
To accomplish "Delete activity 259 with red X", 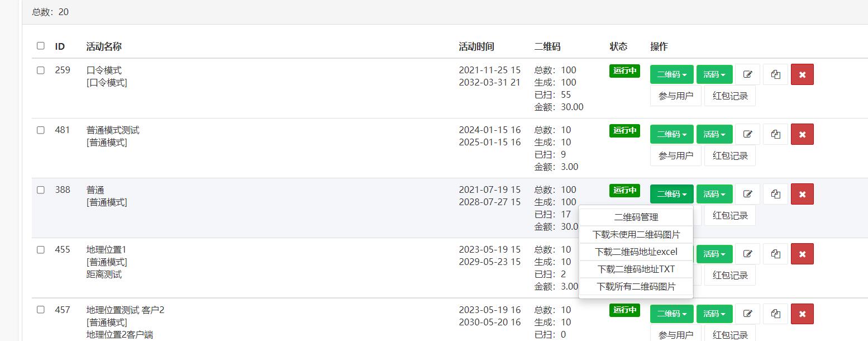I will 802,74.
